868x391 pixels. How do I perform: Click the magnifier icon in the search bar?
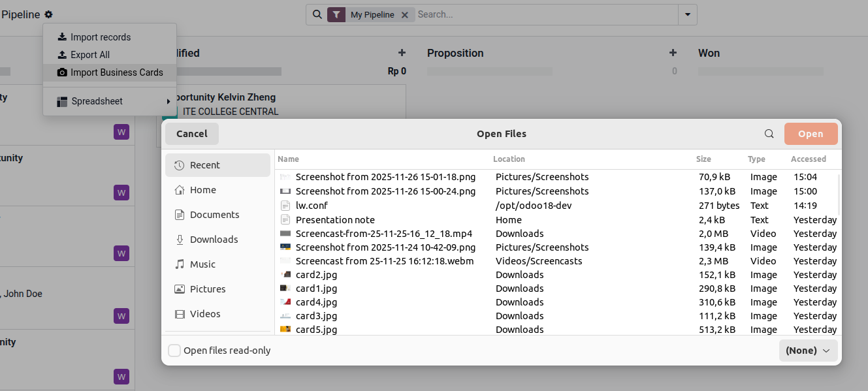pyautogui.click(x=317, y=14)
